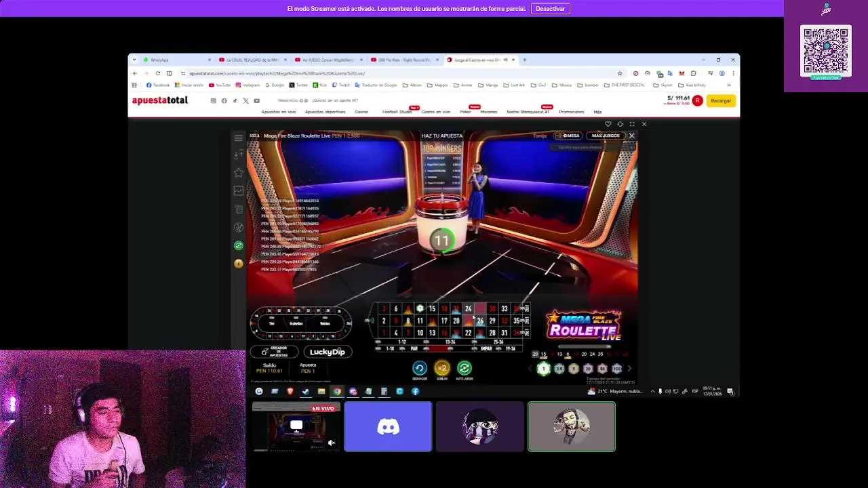Click the Chrome icon in Windows taskbar
868x488 pixels.
click(x=337, y=391)
